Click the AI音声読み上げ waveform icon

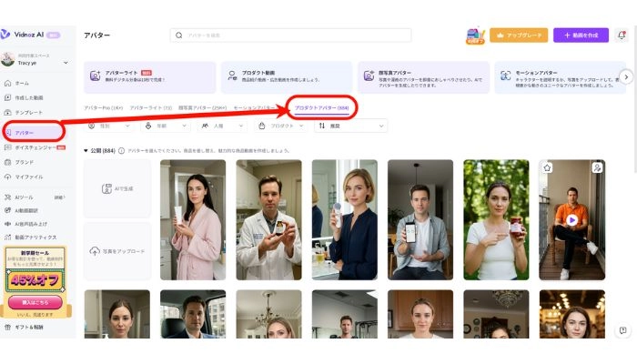point(7,224)
